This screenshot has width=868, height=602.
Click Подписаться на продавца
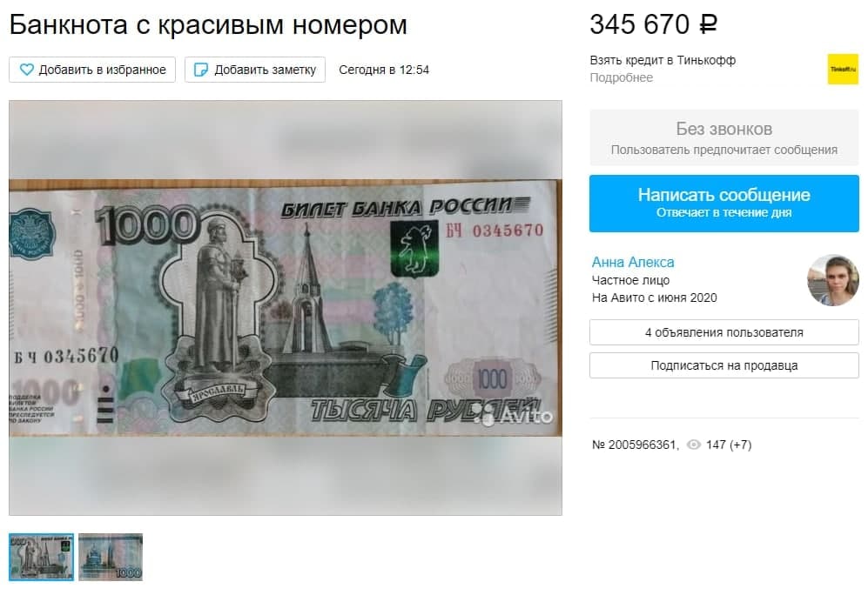click(x=724, y=365)
